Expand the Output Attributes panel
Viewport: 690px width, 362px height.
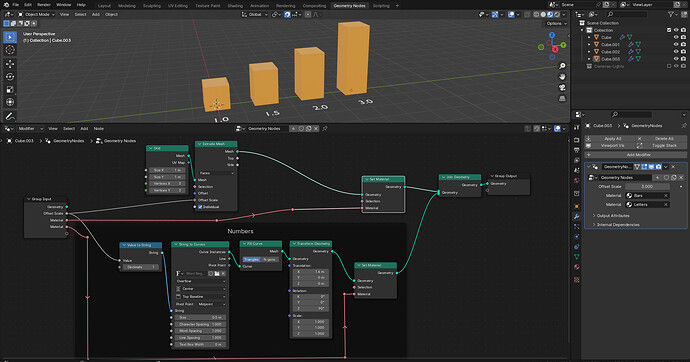click(612, 216)
